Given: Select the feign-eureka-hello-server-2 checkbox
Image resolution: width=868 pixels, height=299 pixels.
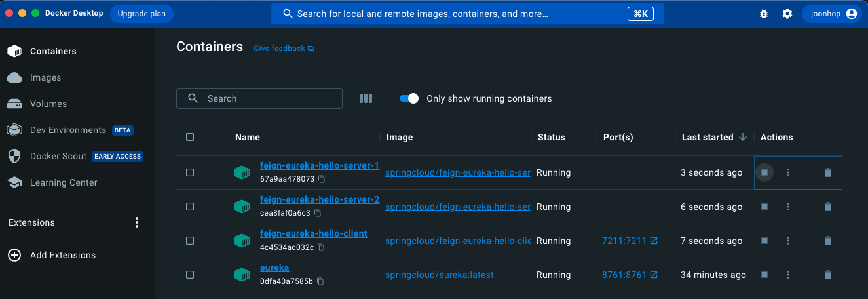Looking at the screenshot, I should (x=190, y=207).
